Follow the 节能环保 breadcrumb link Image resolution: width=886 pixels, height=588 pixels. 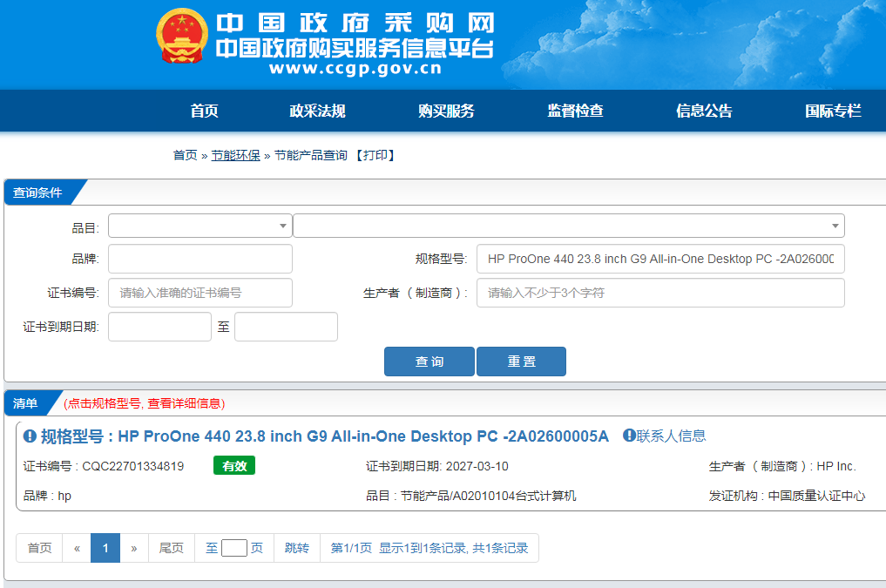(x=235, y=155)
